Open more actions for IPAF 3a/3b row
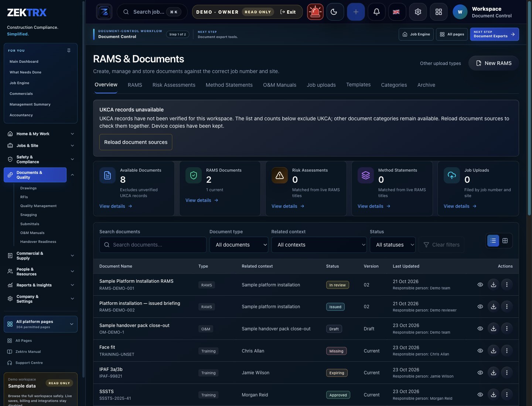Image resolution: width=532 pixels, height=406 pixels. [507, 373]
